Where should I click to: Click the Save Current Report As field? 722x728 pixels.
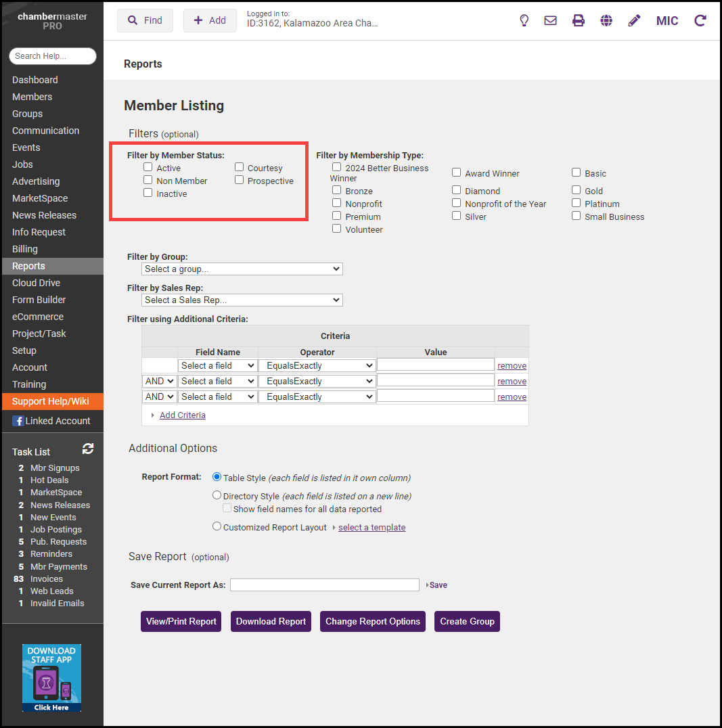[x=324, y=585]
